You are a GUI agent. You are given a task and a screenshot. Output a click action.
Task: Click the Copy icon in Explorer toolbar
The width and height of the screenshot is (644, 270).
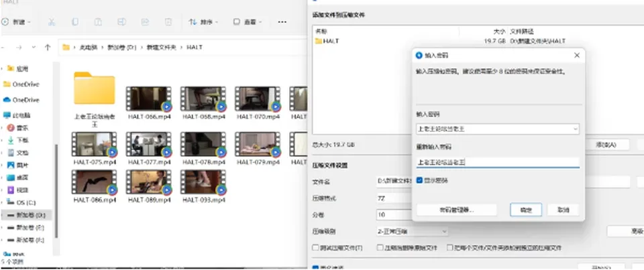click(x=74, y=21)
